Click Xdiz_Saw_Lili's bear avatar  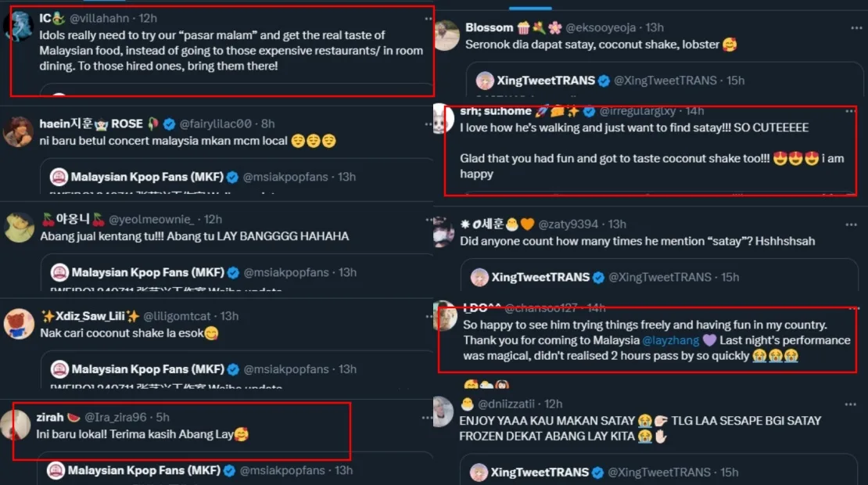pos(19,323)
